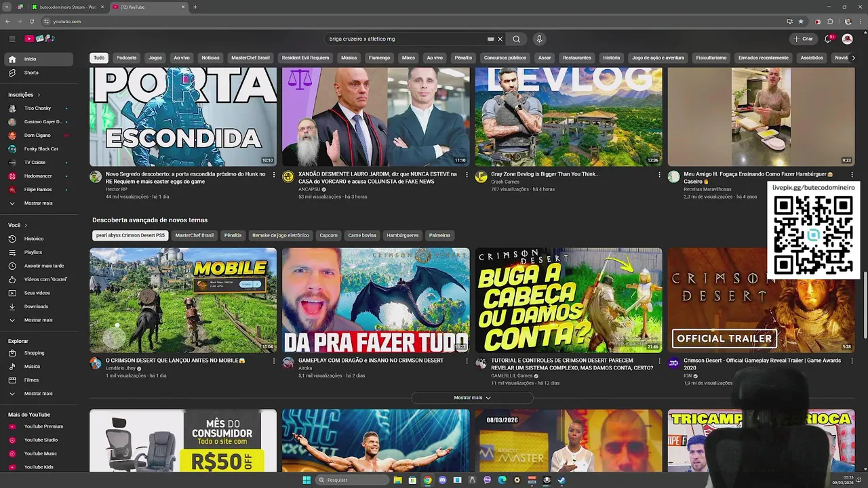This screenshot has width=868, height=488.
Task: Open Shorts in the sidebar
Action: (x=38, y=73)
